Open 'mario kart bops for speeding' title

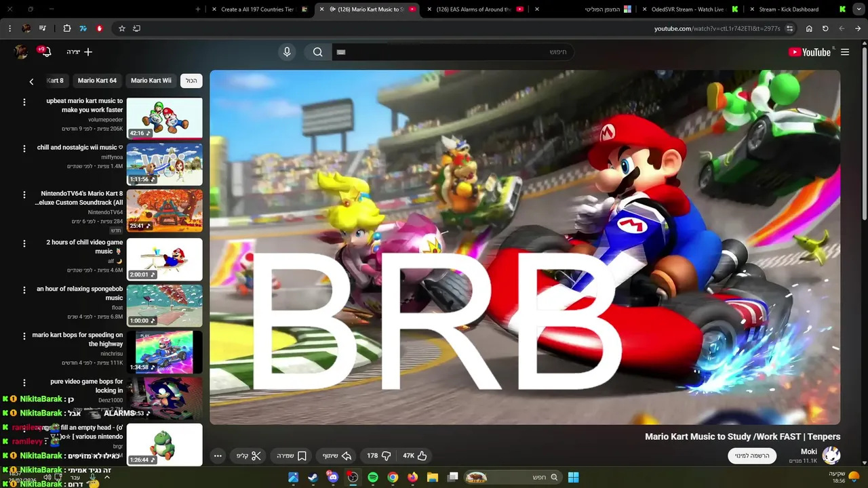pyautogui.click(x=77, y=340)
